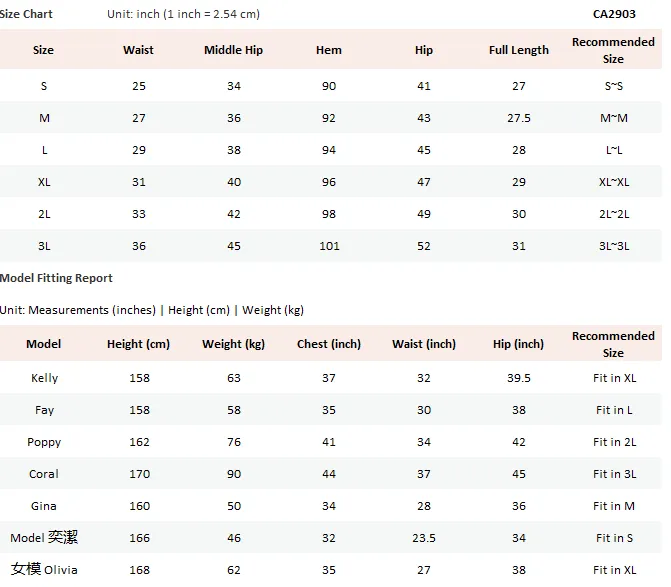The image size is (671, 587).
Task: Select Full Length value 27.5
Action: point(519,118)
